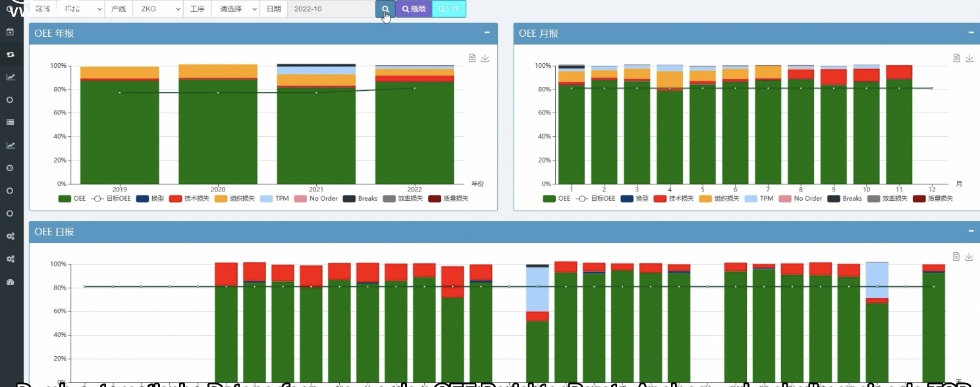This screenshot has width=980, height=387.
Task: Click light-blue TPM swatch in 月报 legend
Action: 751,198
